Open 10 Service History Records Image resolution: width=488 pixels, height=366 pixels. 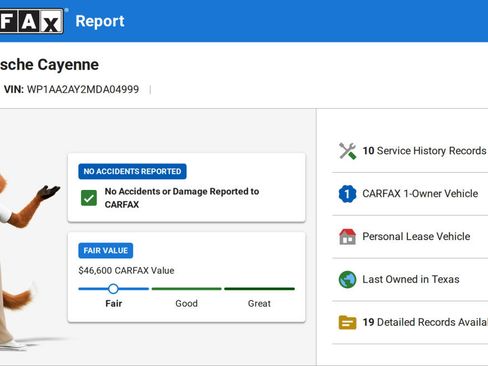[410, 151]
